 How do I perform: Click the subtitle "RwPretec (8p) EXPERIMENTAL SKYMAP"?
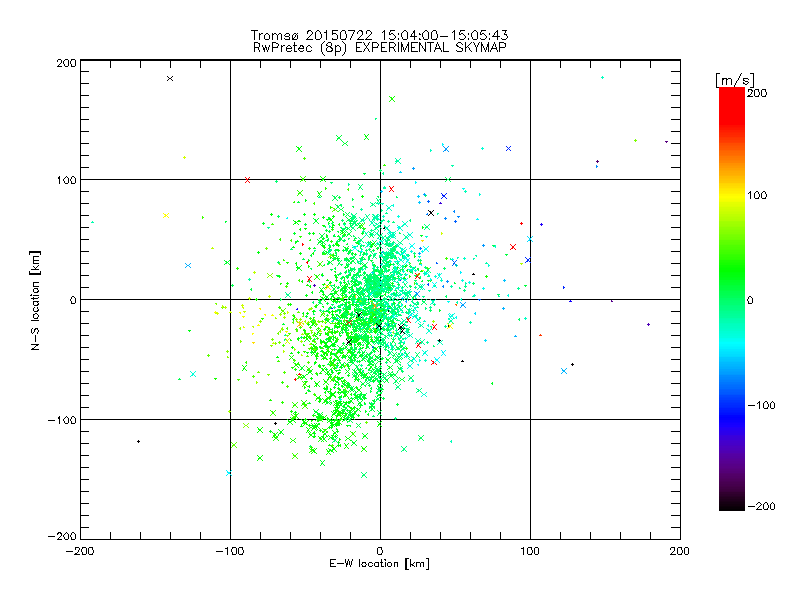pyautogui.click(x=380, y=48)
